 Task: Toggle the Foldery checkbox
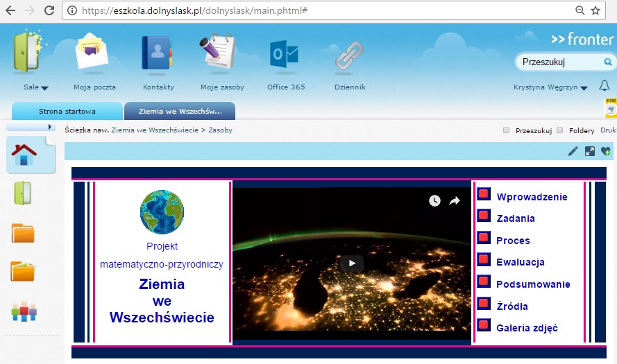tap(559, 130)
